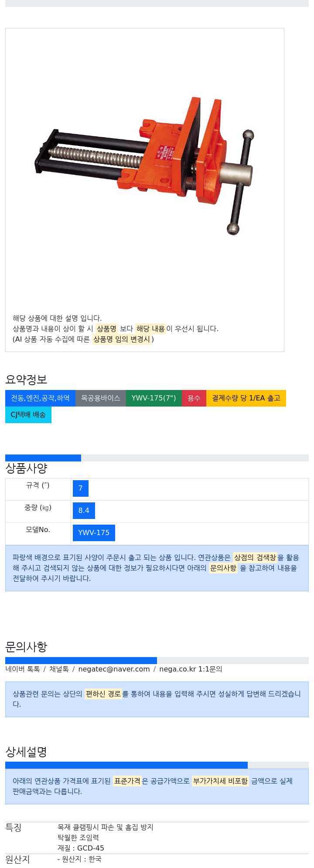Click the 상세설명 section progress bar
Image resolution: width=314 pixels, height=868 pixels.
(157, 765)
